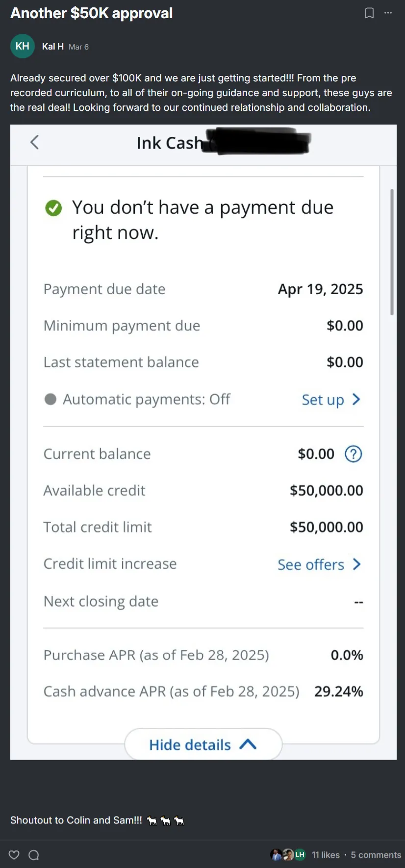Click the question mark next to Current balance
Viewport: 405px width, 868px height.
pyautogui.click(x=353, y=454)
